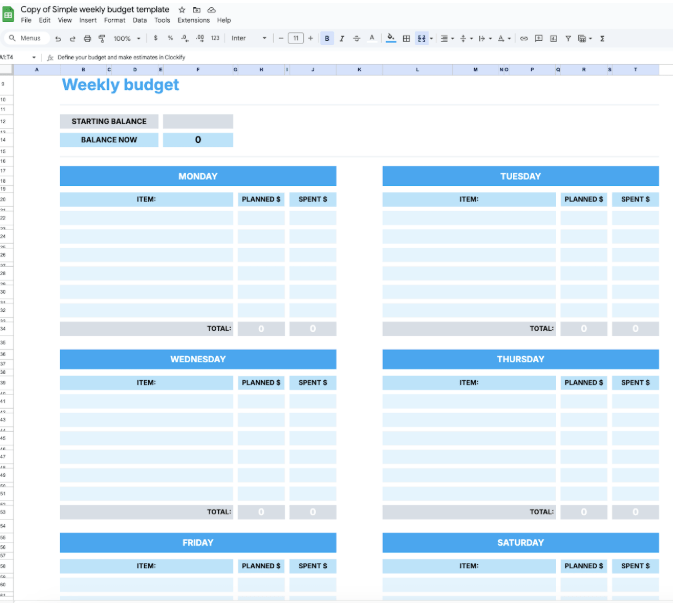Apply italic formatting

[x=342, y=39]
